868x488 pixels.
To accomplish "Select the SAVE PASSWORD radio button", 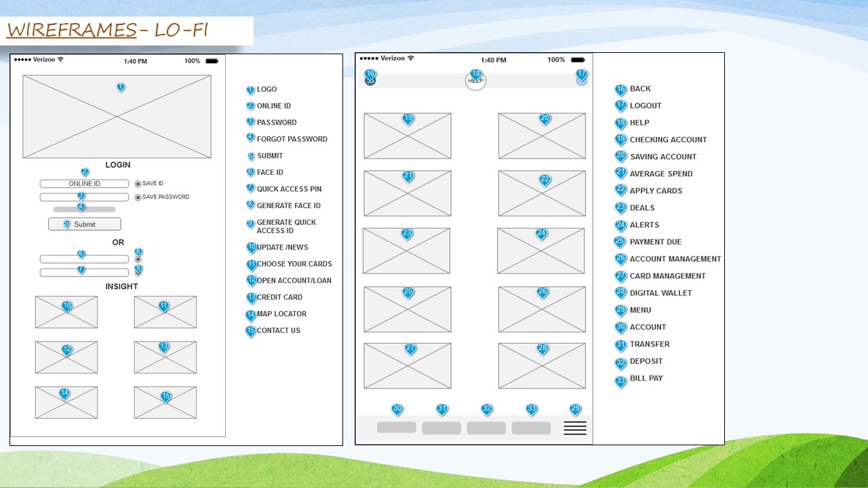I will pyautogui.click(x=138, y=197).
